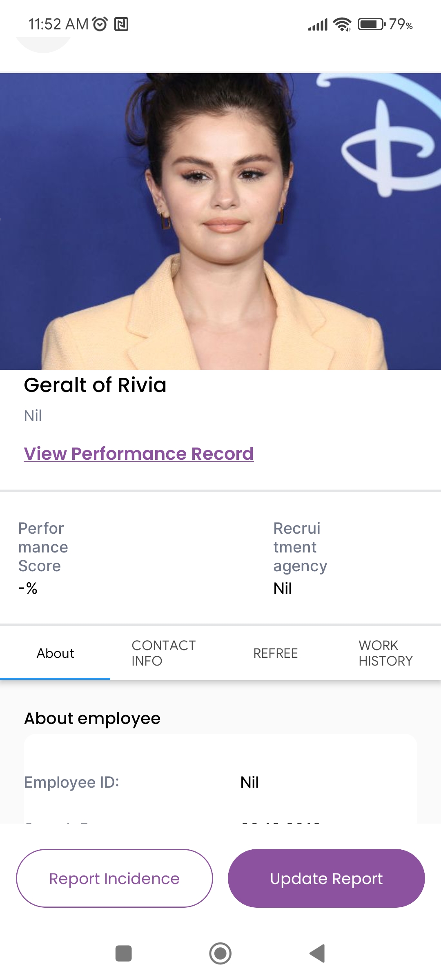Tap the Employee ID Nil value
The width and height of the screenshot is (441, 980).
tap(249, 782)
